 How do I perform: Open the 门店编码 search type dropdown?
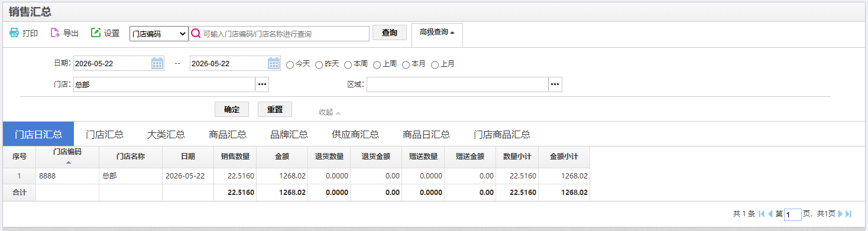pos(158,34)
